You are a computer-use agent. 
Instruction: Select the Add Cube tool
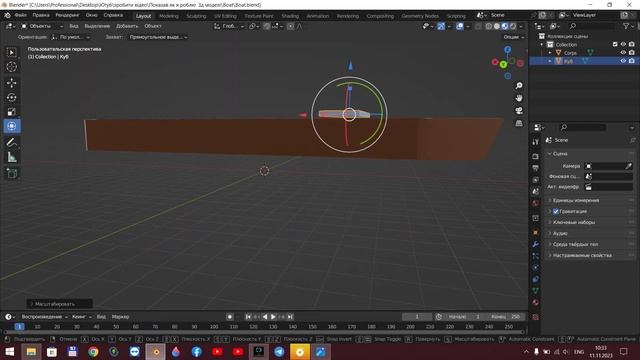coord(11,173)
